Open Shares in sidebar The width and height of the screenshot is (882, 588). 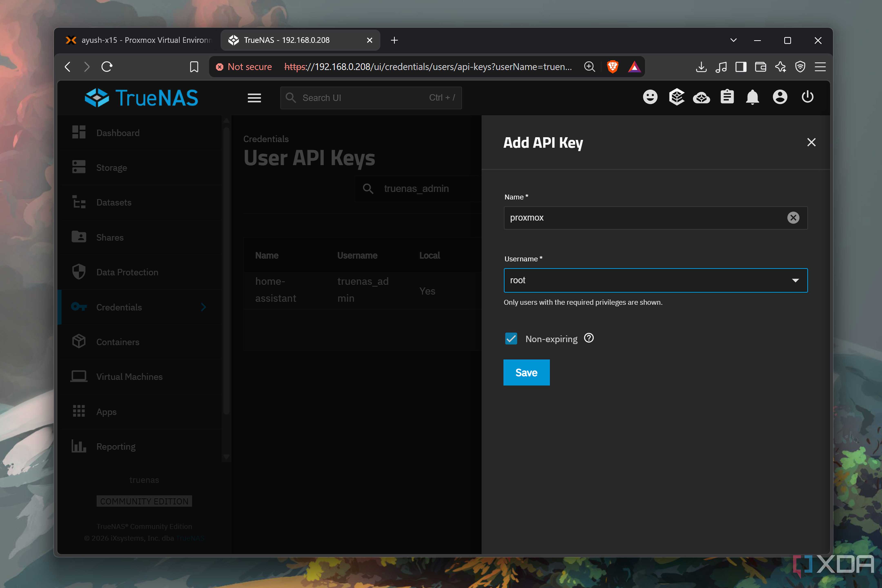coord(139,237)
